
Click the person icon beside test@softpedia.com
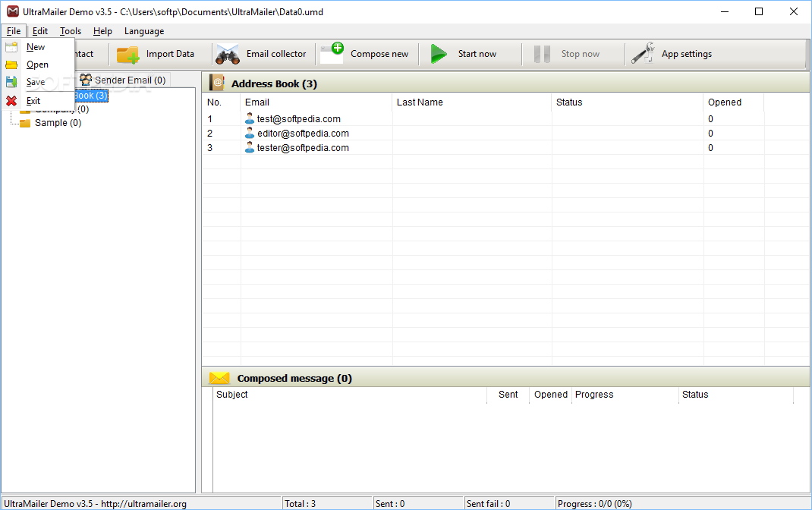pos(250,118)
